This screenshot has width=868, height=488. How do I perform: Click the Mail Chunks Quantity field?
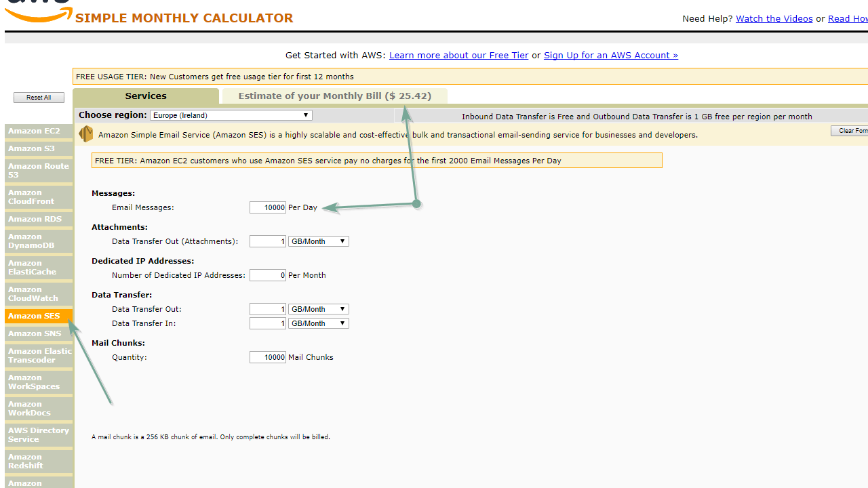(x=268, y=357)
